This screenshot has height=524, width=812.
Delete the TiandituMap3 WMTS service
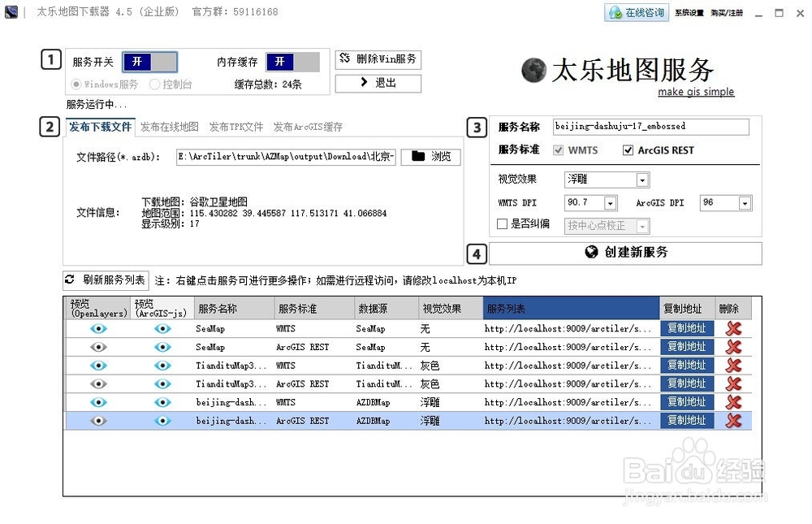click(x=733, y=366)
